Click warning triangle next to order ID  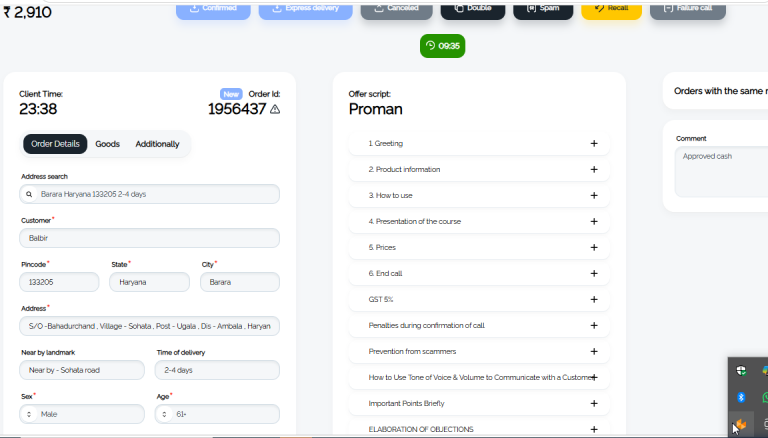pos(275,109)
